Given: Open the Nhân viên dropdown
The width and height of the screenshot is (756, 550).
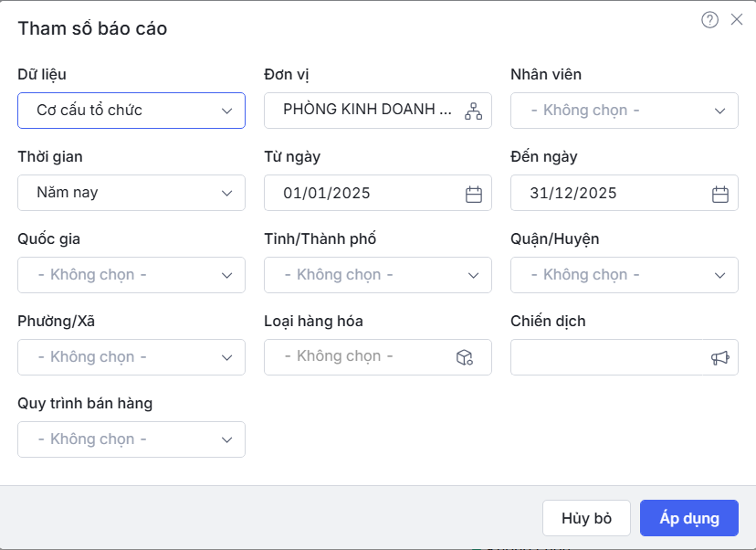Looking at the screenshot, I should tap(625, 111).
